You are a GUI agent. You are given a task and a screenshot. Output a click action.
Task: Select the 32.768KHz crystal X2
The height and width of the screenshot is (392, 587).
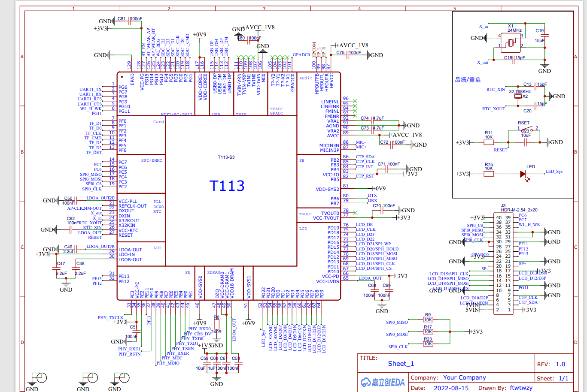point(517,96)
